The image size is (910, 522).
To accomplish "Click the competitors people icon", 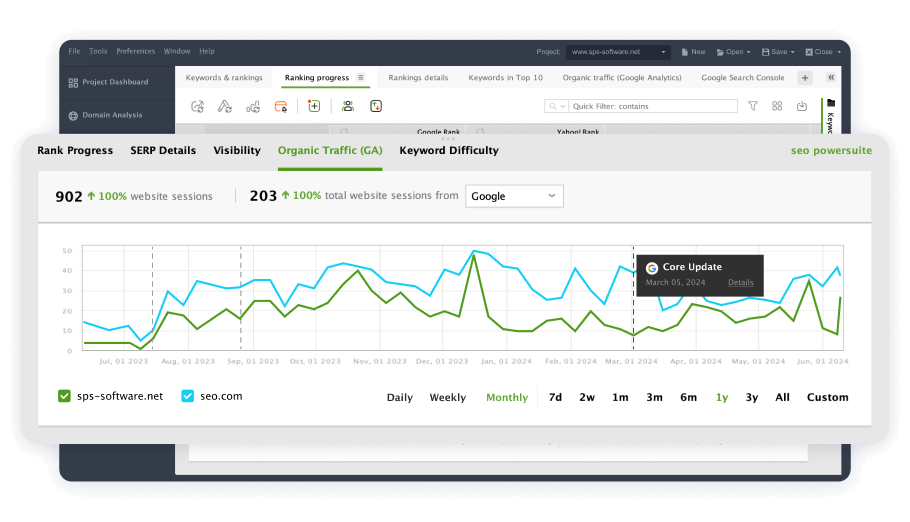I will (x=348, y=106).
